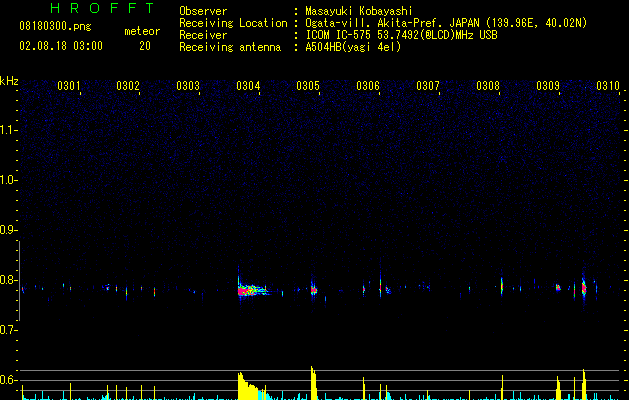Click the 0303 time marker
Screen dimensions: 629x400
coord(188,86)
